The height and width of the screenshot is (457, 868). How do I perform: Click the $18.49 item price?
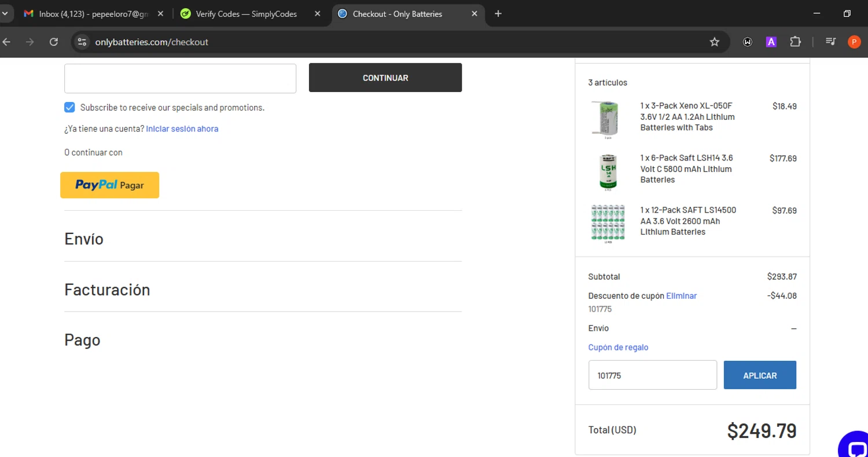point(785,106)
